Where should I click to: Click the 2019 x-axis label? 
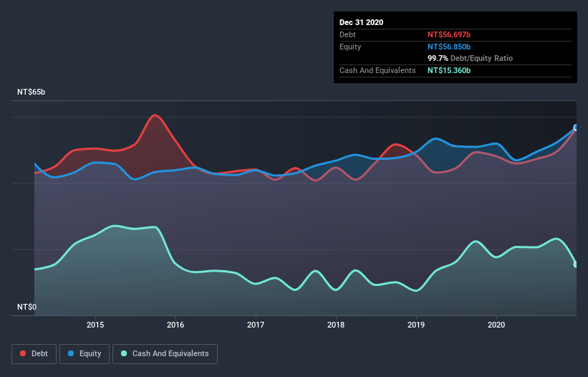(x=416, y=325)
